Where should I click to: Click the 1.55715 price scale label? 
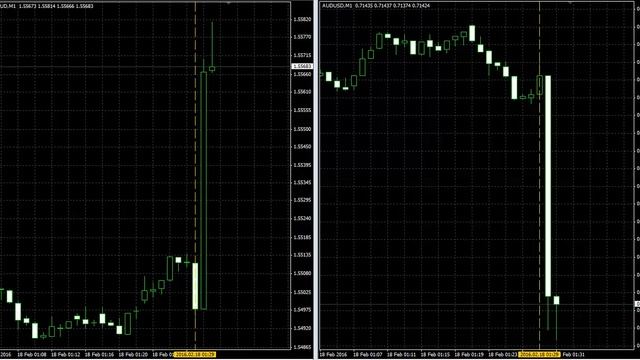(302, 55)
